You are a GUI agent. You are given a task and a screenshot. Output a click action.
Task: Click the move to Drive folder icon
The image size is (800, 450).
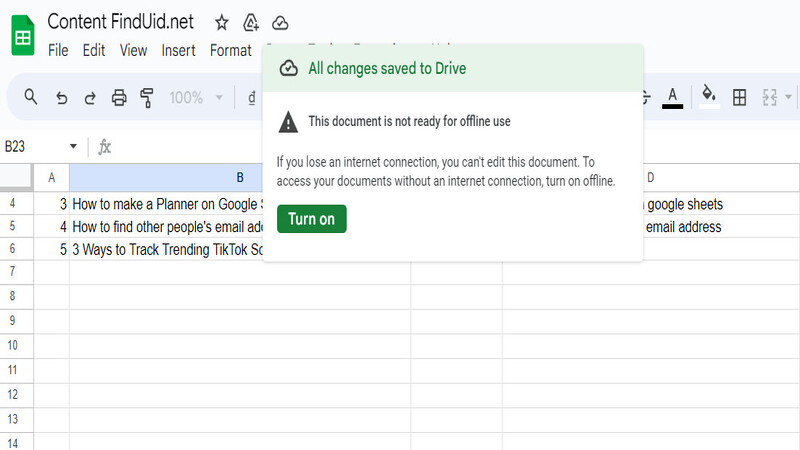click(x=251, y=22)
